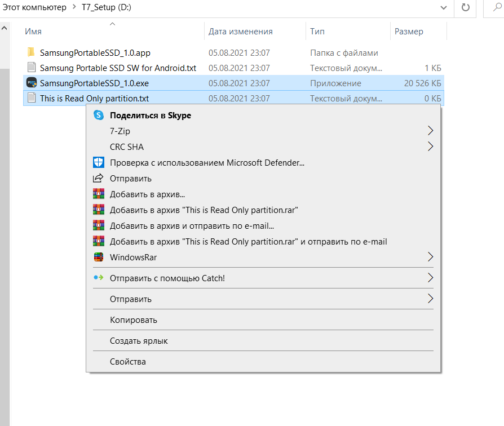Sort files by the Имя column header
504x426 pixels.
(33, 32)
